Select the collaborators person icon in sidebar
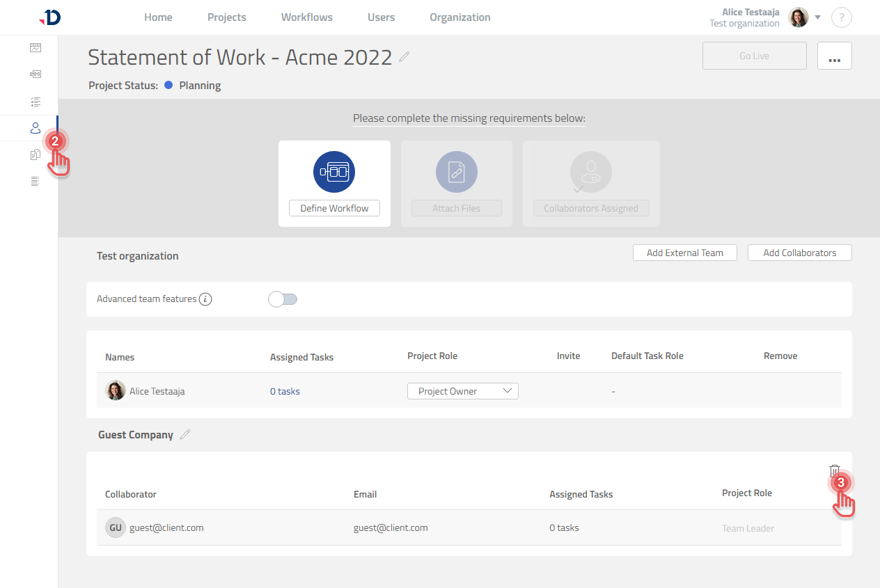 pyautogui.click(x=36, y=128)
